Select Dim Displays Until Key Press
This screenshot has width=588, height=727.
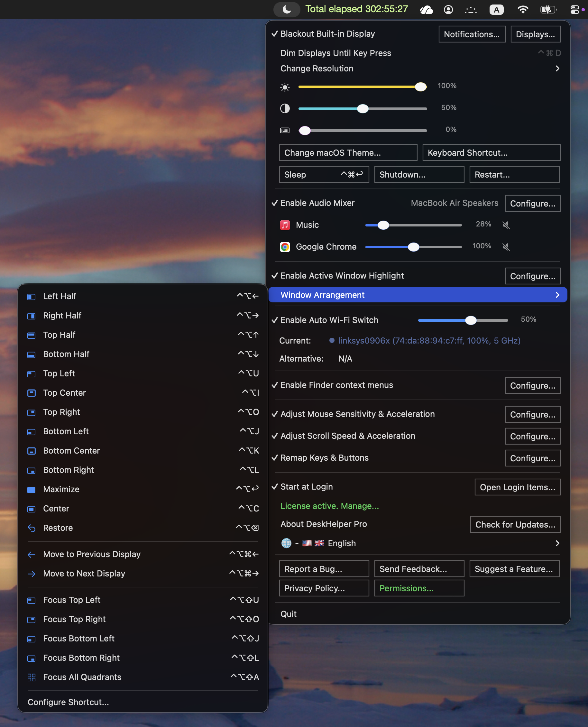click(x=418, y=53)
